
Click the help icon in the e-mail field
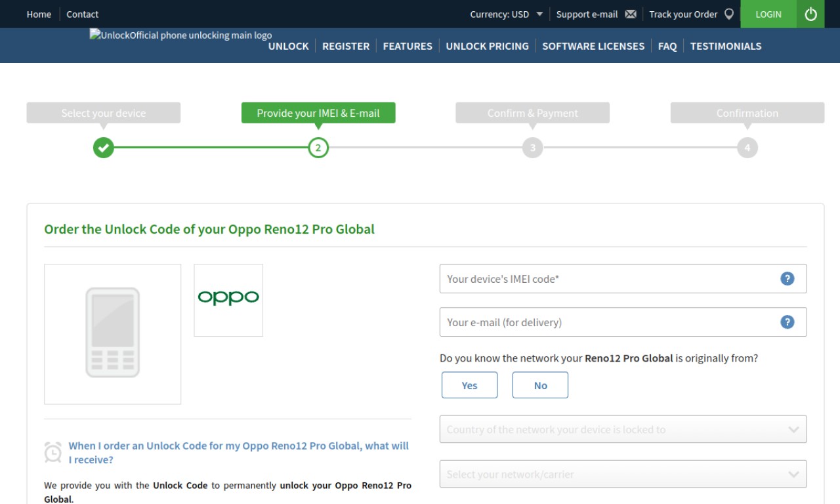coord(787,322)
